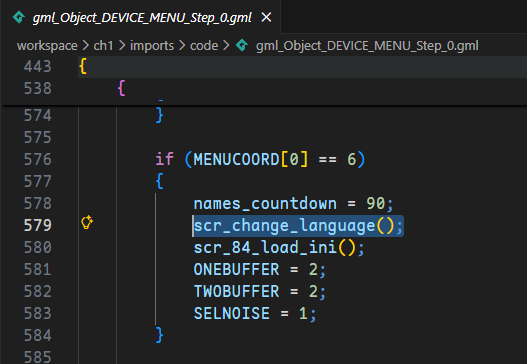Click line number 579 in gutter

point(38,226)
